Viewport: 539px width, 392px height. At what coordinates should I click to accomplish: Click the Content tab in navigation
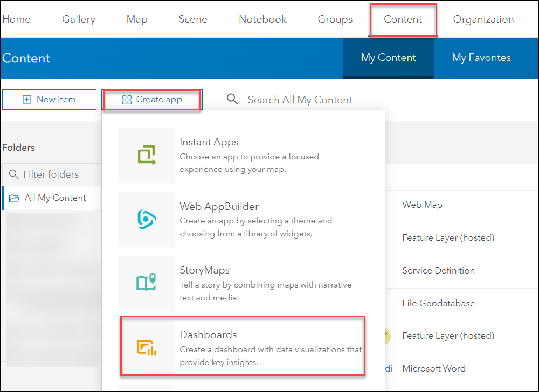click(403, 19)
